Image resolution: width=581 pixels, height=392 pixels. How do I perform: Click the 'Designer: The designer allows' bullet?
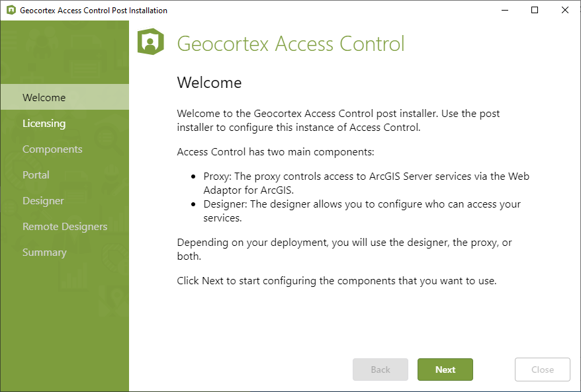(362, 211)
